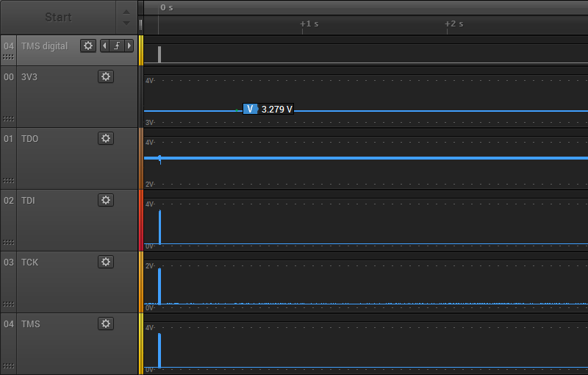This screenshot has height=375, width=588.
Task: Click TDI channel drag handle dots
Action: tap(8, 242)
